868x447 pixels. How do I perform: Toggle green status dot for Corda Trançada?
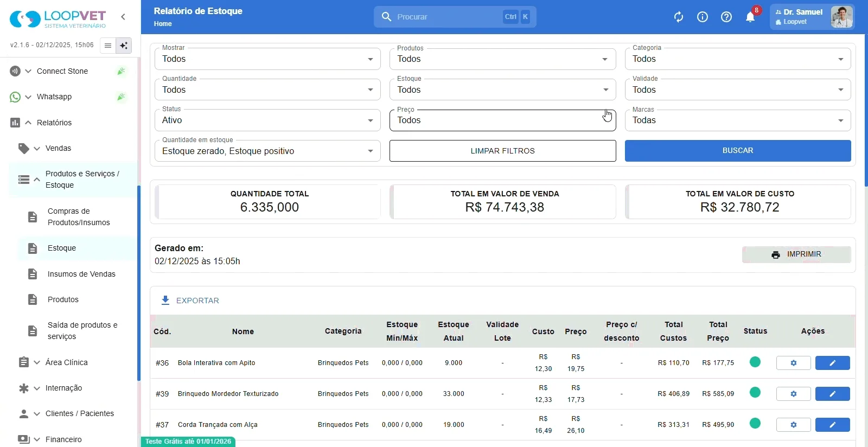(x=755, y=424)
